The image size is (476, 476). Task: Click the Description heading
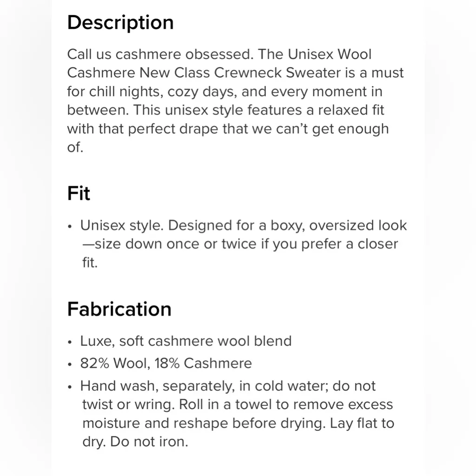click(120, 23)
